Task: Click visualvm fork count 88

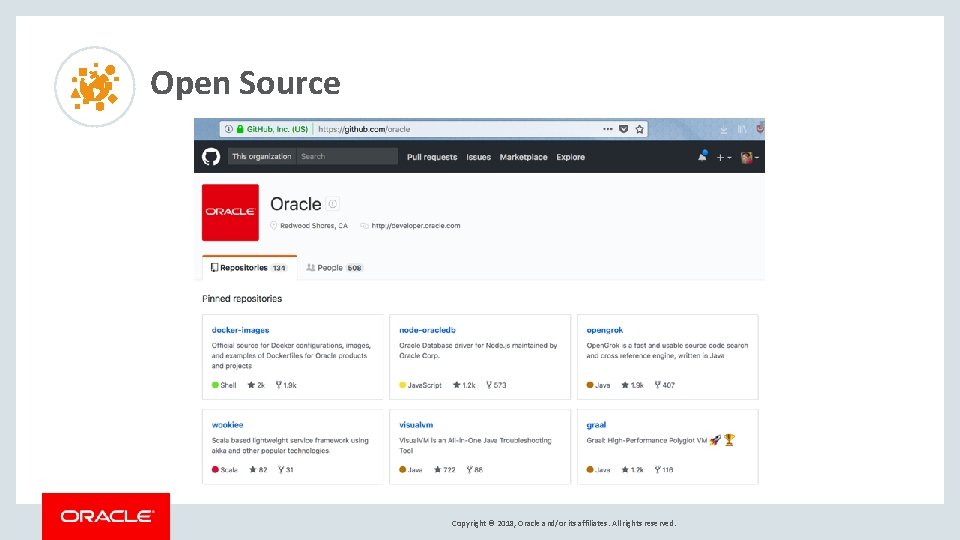Action: [474, 470]
